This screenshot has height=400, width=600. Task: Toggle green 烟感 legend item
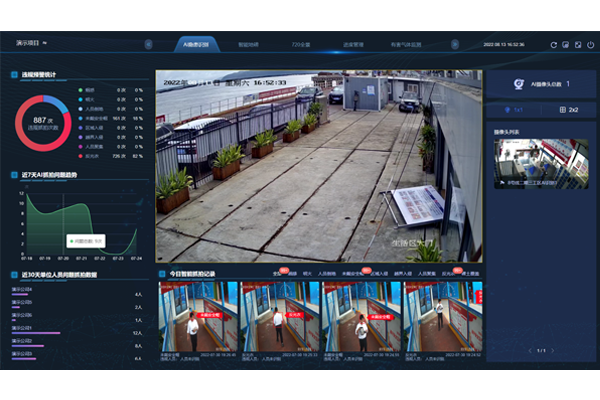[x=110, y=90]
